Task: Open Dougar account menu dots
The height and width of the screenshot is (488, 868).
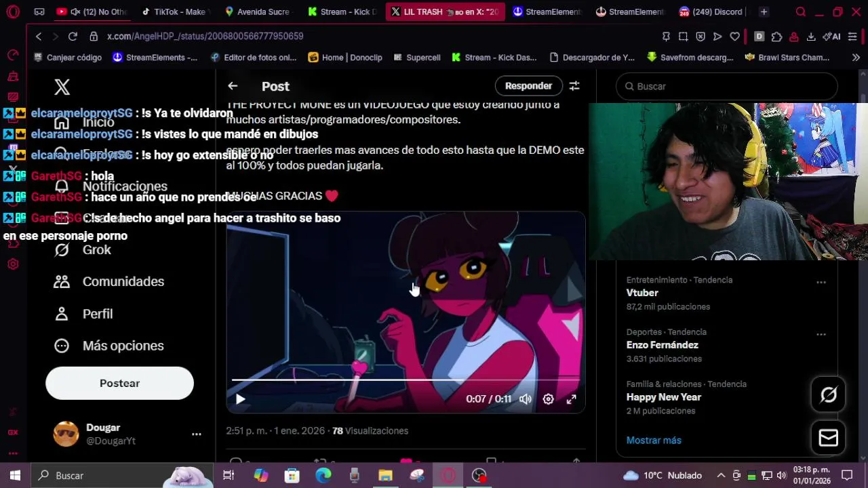Action: pos(196,434)
